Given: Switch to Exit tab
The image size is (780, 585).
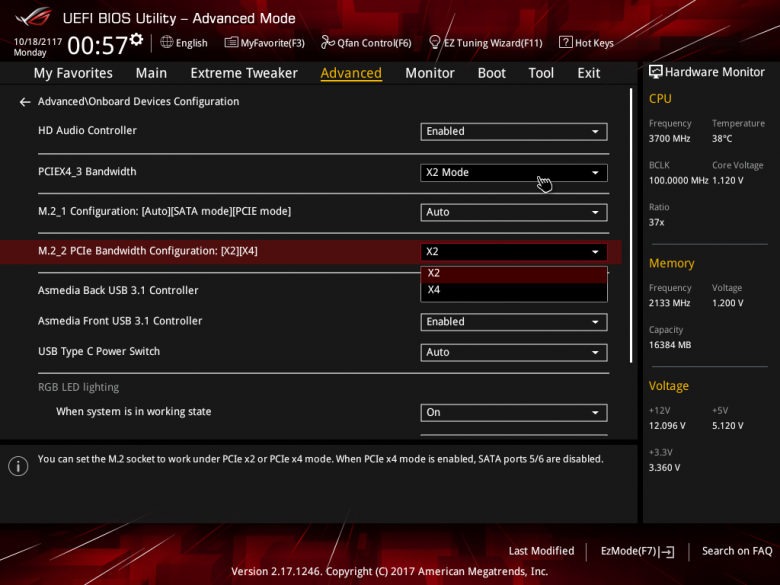Looking at the screenshot, I should pyautogui.click(x=588, y=73).
